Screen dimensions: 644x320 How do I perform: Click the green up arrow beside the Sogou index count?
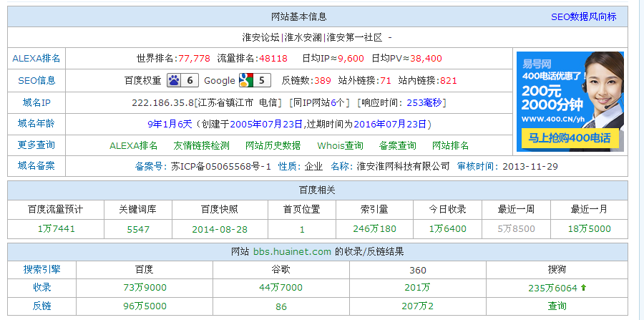click(583, 288)
